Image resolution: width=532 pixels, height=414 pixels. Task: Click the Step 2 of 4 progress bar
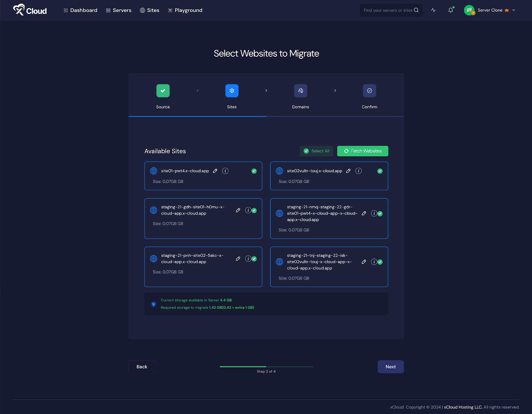point(266,366)
